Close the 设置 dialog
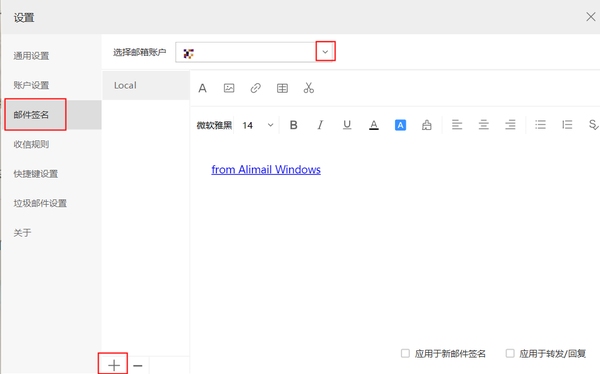Image resolution: width=600 pixels, height=374 pixels. [x=590, y=17]
